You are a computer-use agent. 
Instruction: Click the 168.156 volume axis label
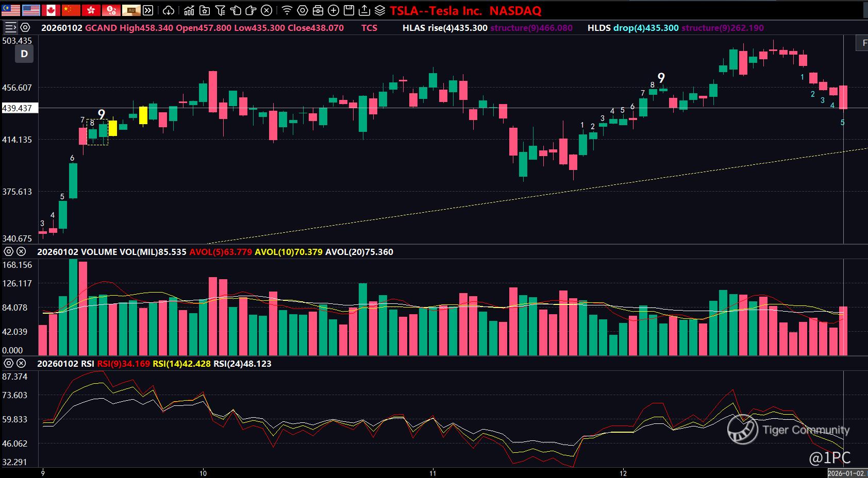(x=17, y=265)
